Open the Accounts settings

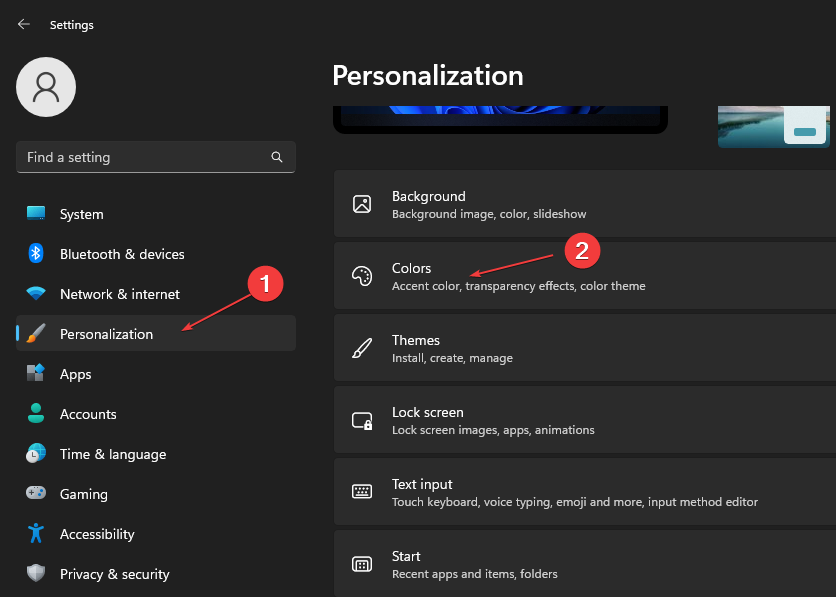click(x=89, y=414)
